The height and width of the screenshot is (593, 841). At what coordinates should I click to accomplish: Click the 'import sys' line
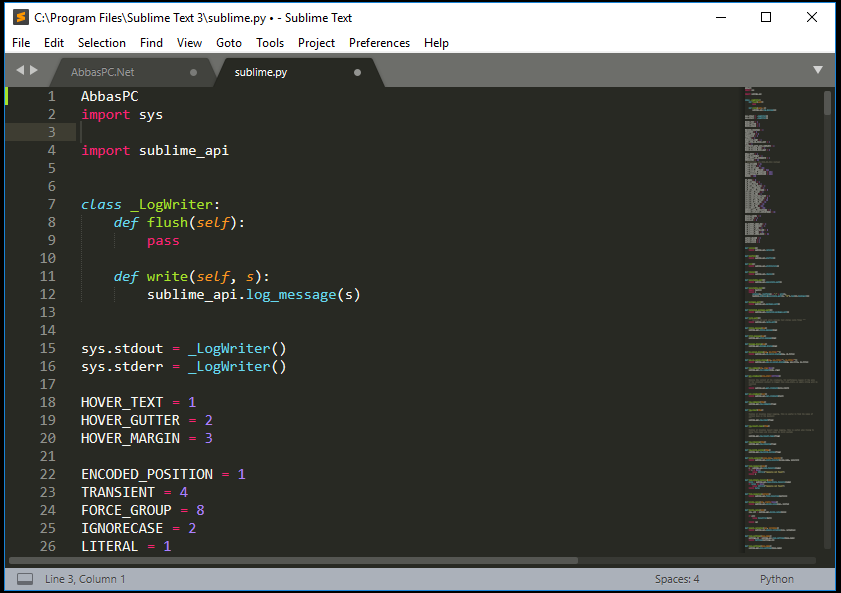pos(122,115)
